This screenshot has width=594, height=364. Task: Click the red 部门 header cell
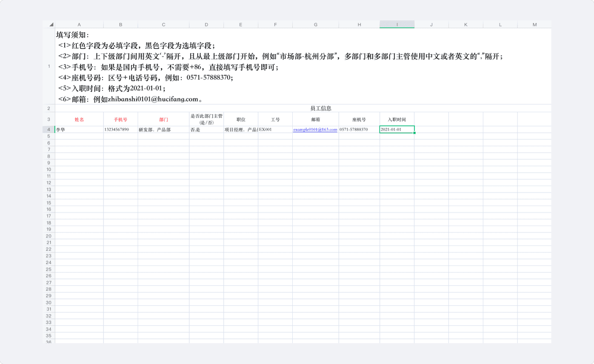[x=163, y=119]
